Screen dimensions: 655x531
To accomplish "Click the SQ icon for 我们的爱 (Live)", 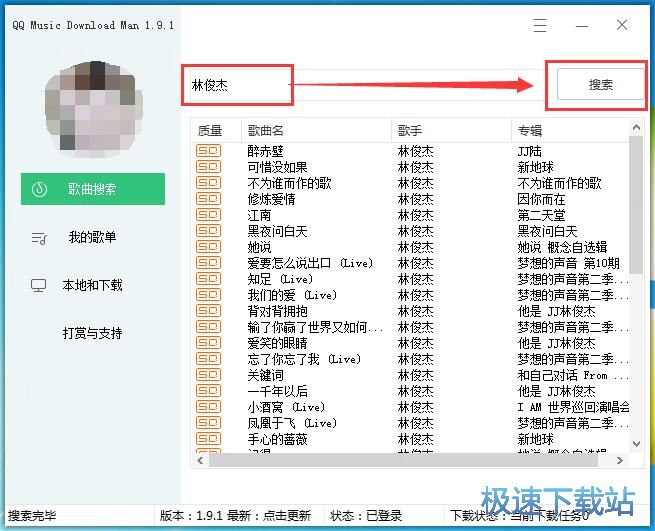I will (208, 295).
